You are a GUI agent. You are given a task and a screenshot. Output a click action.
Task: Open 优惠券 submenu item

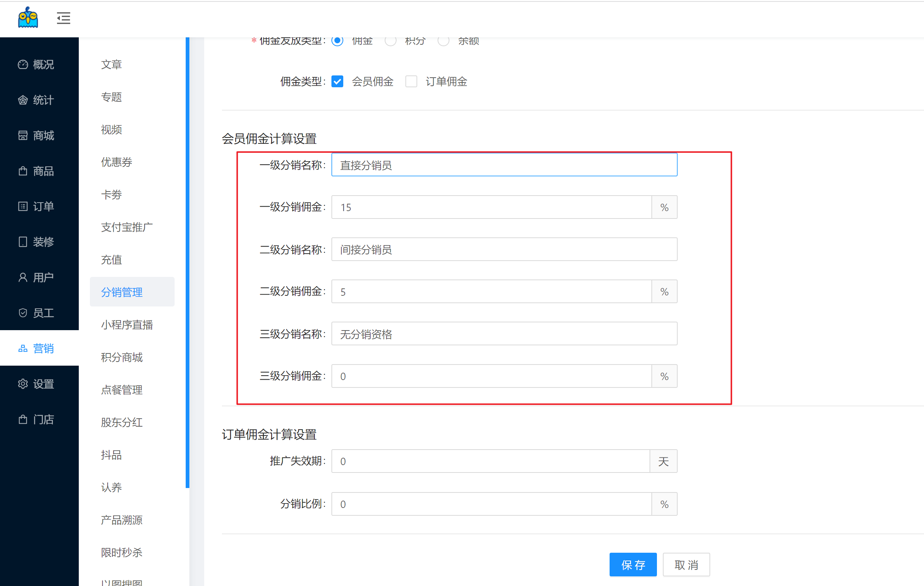point(116,162)
